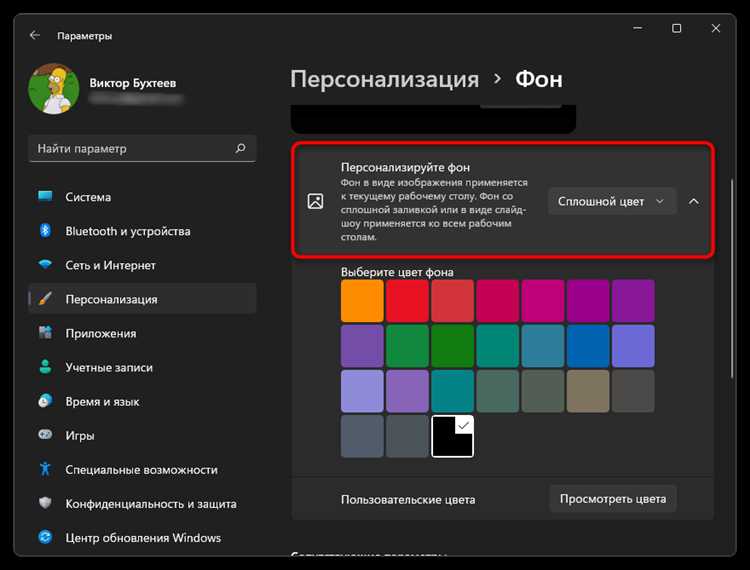Select Персонализация sidebar item
The height and width of the screenshot is (570, 750).
(x=143, y=299)
